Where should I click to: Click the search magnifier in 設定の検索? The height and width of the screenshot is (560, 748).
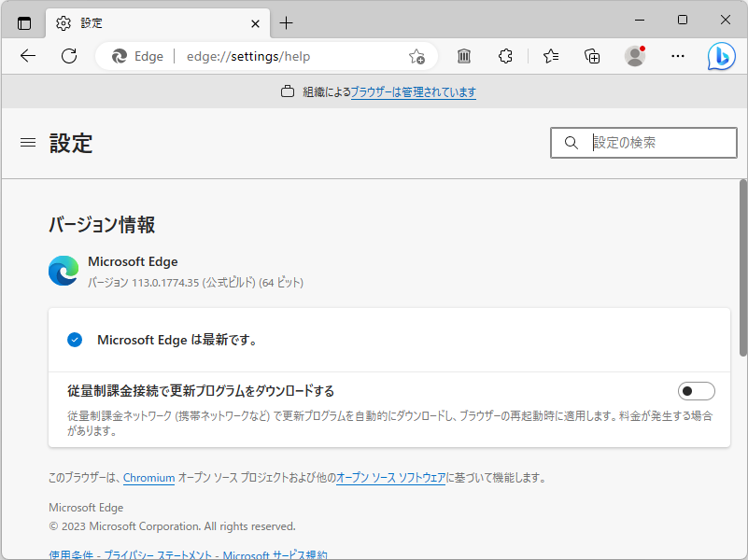pyautogui.click(x=571, y=142)
